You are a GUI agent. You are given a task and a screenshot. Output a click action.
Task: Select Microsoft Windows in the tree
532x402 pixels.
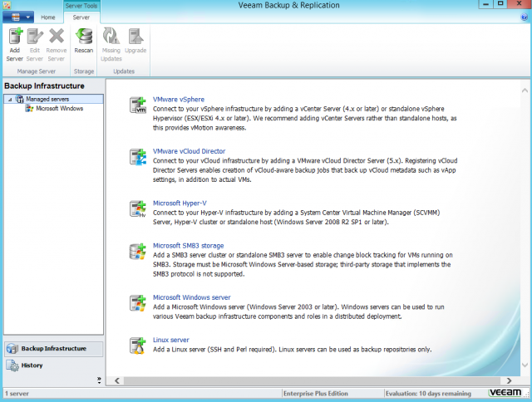coord(59,108)
